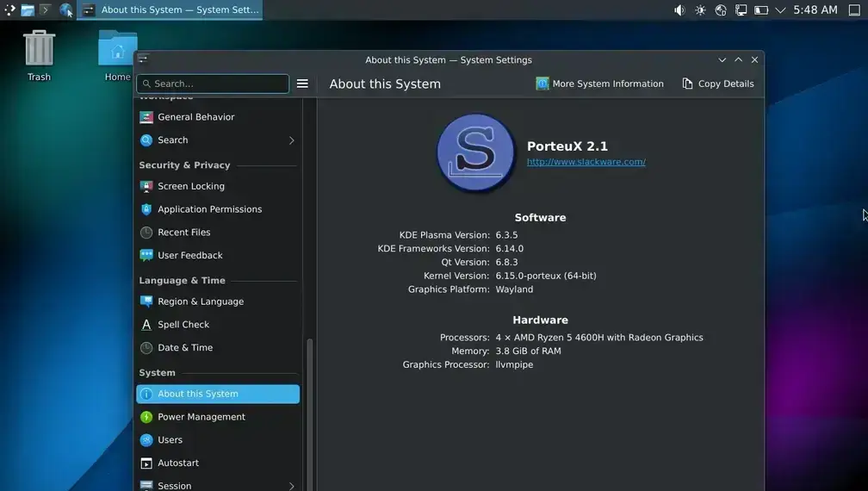Click the PorteuX 2.1 heading
This screenshot has width=868, height=491.
click(x=567, y=146)
